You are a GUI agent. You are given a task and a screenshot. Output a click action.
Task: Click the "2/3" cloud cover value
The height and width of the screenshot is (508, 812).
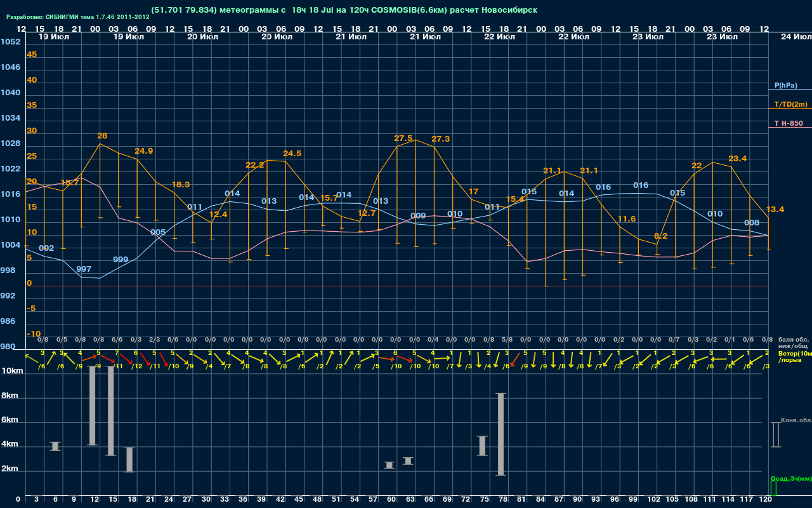click(155, 340)
